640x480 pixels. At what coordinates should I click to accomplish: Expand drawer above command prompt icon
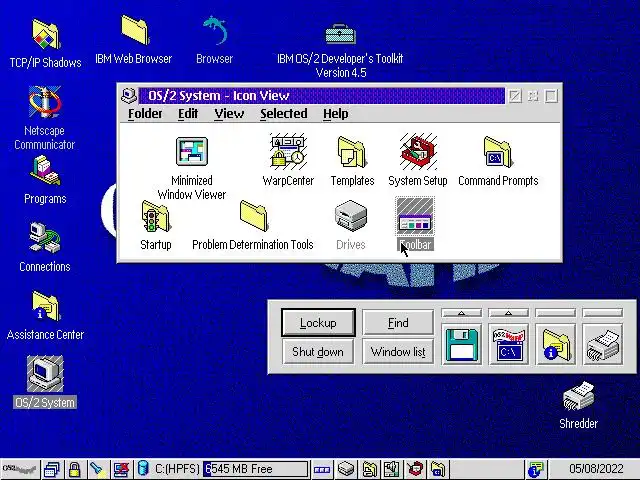509,313
